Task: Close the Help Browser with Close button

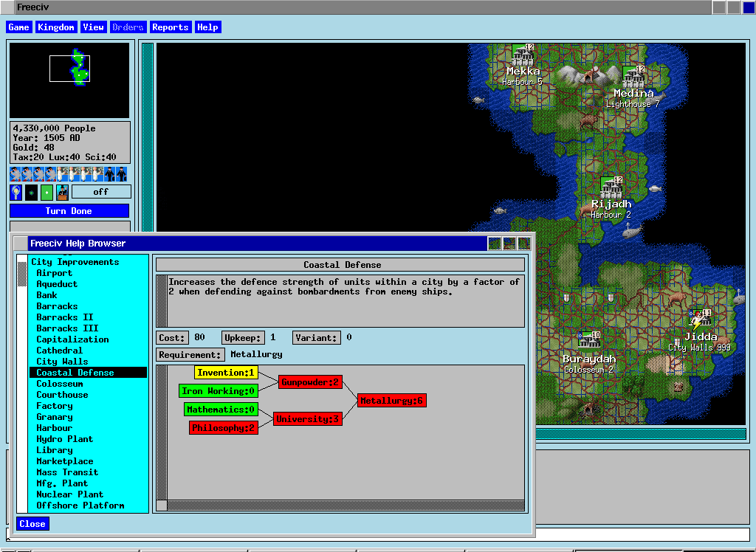Action: (32, 524)
